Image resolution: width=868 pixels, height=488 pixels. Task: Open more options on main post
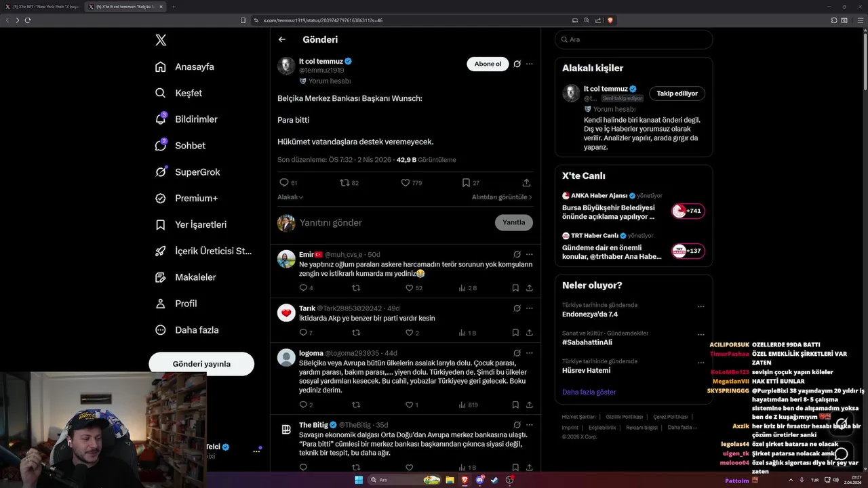(x=530, y=64)
